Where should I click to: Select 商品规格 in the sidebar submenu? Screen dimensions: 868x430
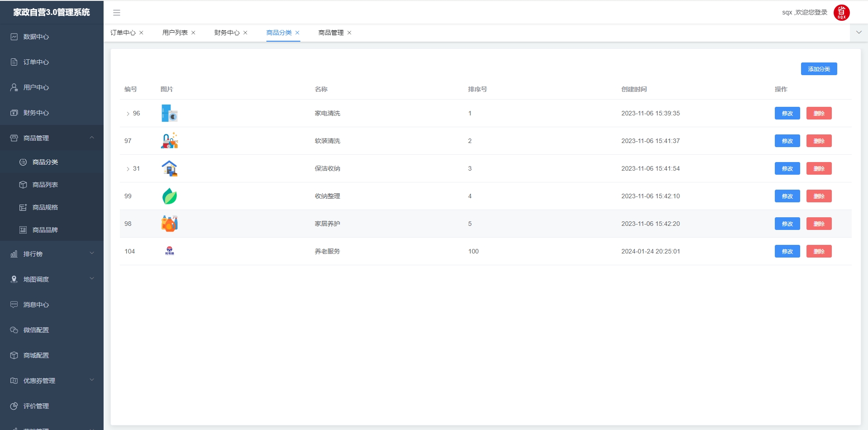(x=45, y=207)
